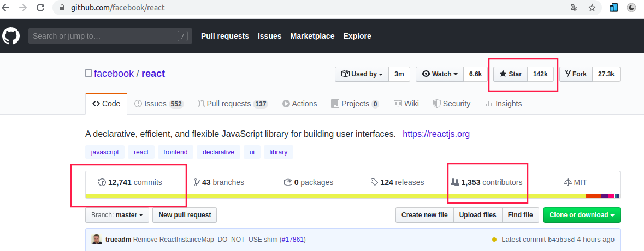The image size is (644, 251).
Task: Click the orange language bar segment
Action: pos(593,196)
